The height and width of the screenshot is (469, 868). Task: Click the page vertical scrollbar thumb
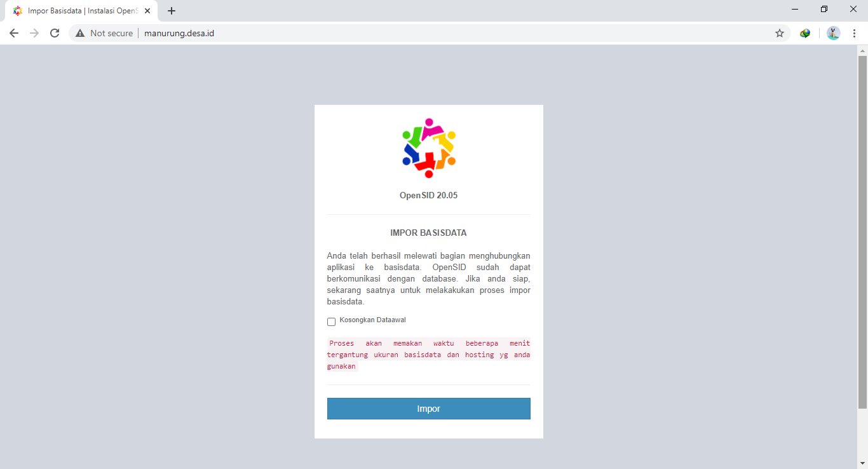tap(862, 232)
